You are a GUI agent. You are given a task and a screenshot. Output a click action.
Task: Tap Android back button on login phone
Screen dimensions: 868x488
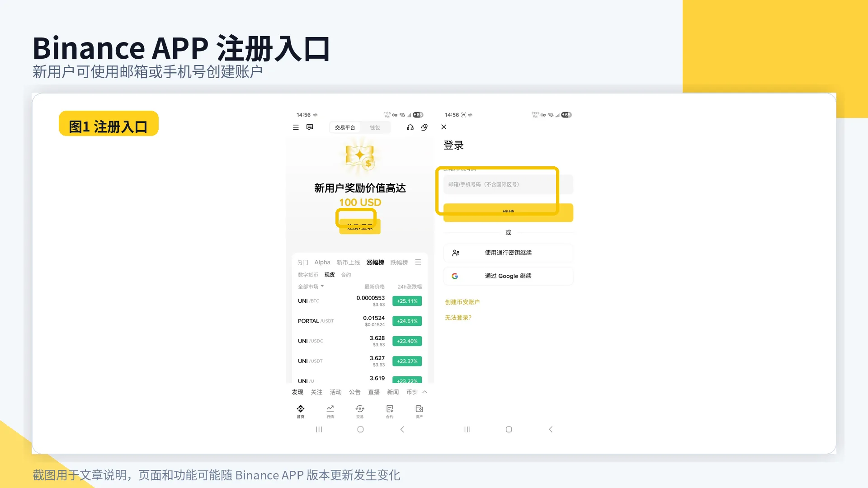[550, 429]
